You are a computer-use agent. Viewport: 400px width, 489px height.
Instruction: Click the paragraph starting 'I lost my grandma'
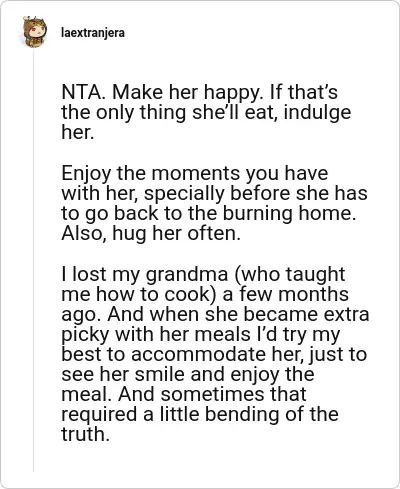pos(215,354)
